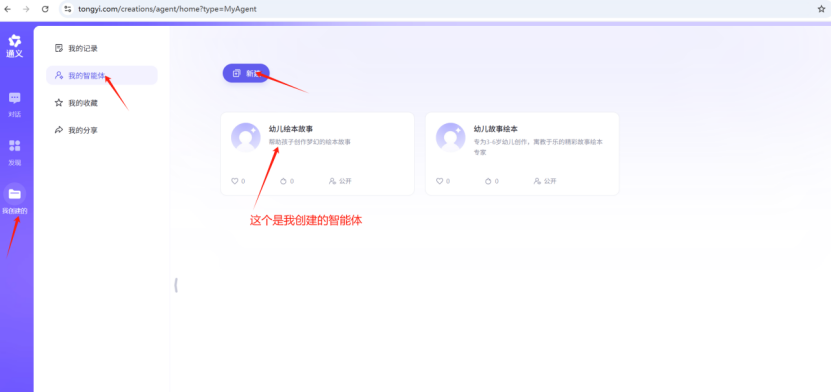Open 我的记录 menu item

(x=102, y=48)
